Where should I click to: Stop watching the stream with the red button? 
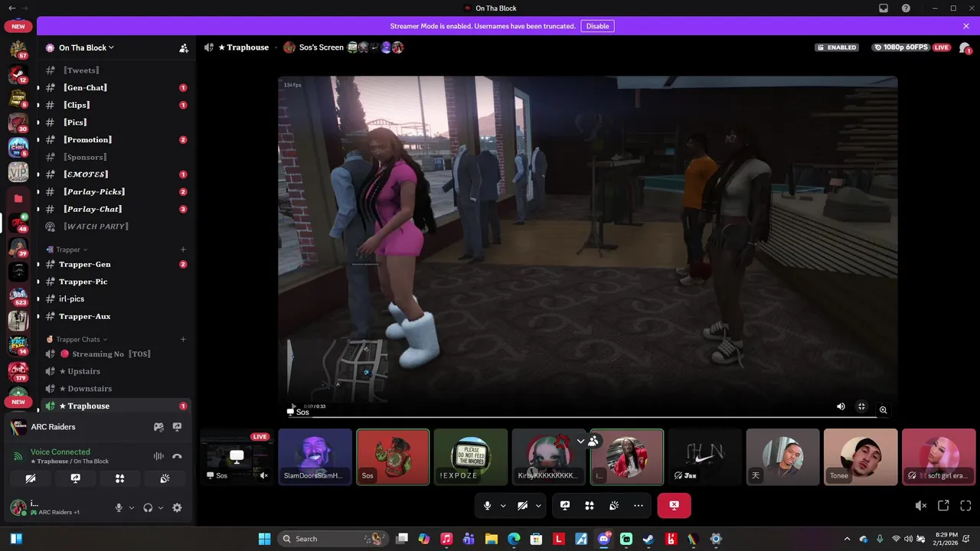[x=674, y=506]
